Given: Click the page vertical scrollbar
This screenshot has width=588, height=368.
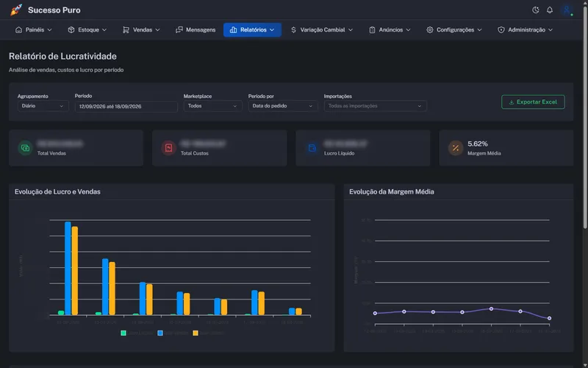Looking at the screenshot, I should pyautogui.click(x=585, y=116).
